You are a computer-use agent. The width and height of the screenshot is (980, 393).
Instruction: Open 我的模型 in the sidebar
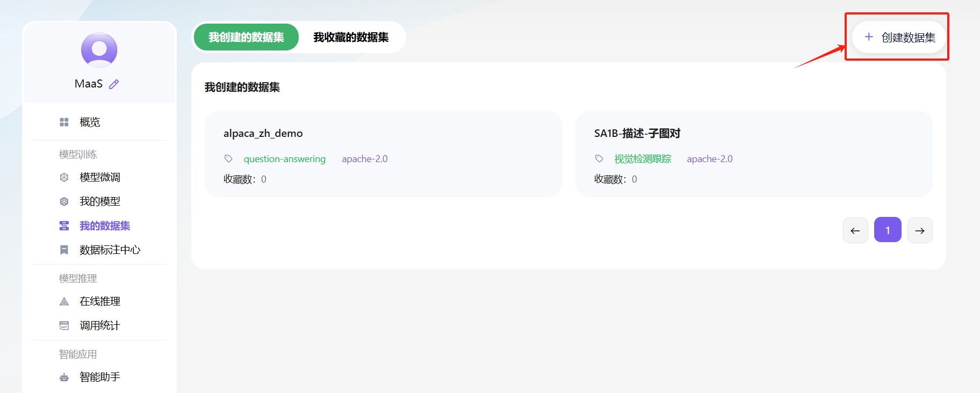(x=99, y=201)
